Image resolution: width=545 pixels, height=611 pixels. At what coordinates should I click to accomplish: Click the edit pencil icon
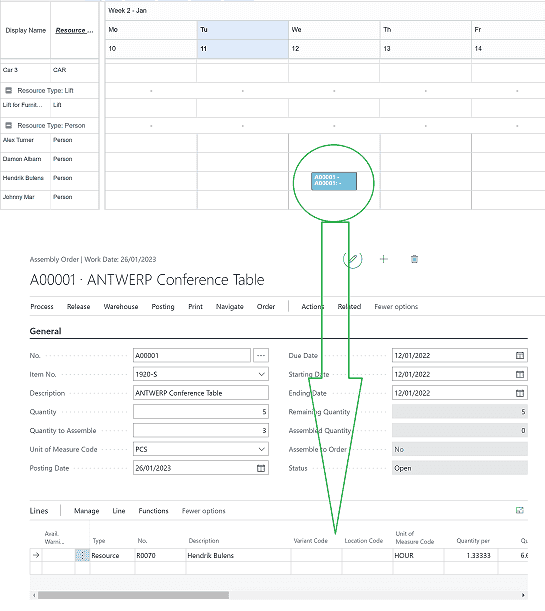[x=352, y=259]
